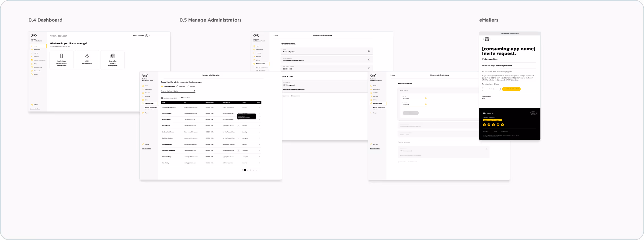Expand the Angel Mokoena row chevron
Screen dimensions: 644x240
[x=260, y=113]
